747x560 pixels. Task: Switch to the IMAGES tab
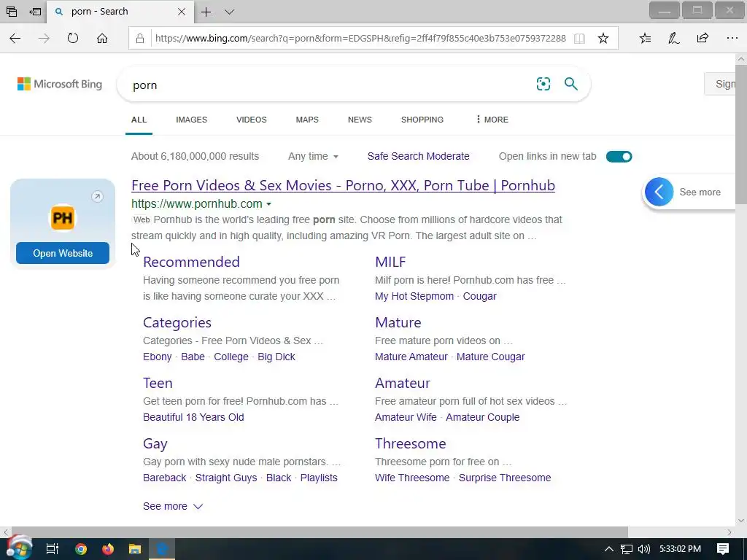click(192, 120)
